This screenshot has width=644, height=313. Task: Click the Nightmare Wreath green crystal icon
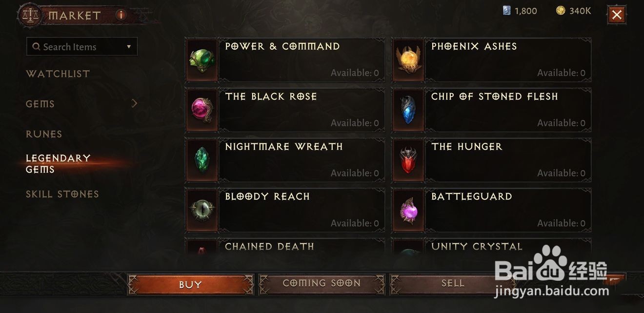202,160
